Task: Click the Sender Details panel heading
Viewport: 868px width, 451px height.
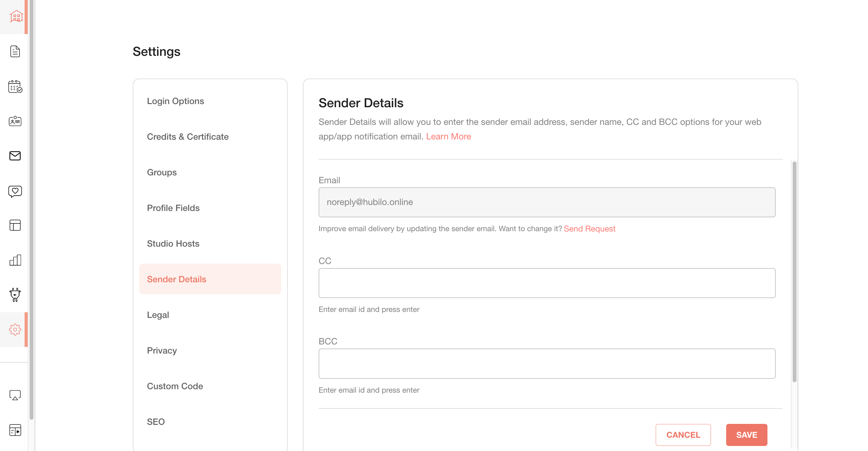Action: click(361, 103)
